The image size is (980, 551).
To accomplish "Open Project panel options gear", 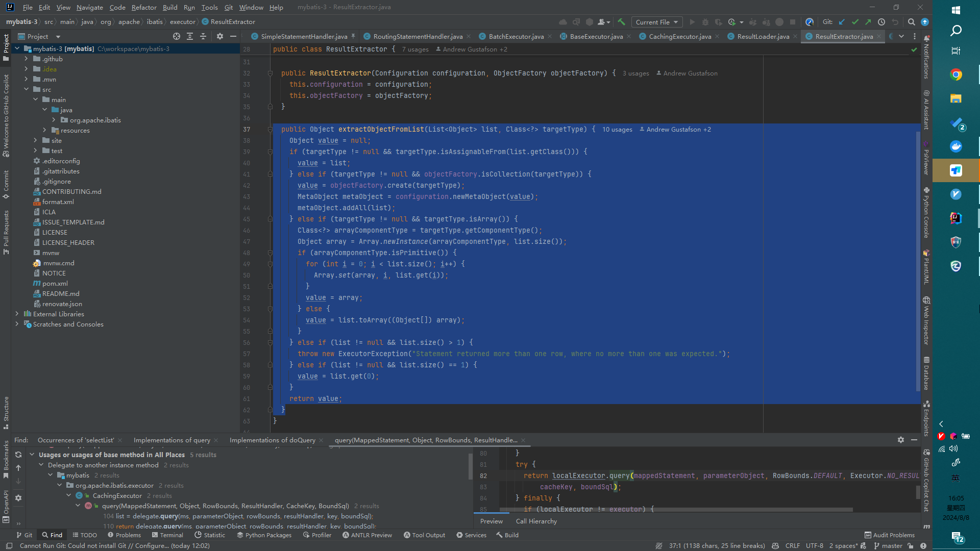I will tap(220, 36).
